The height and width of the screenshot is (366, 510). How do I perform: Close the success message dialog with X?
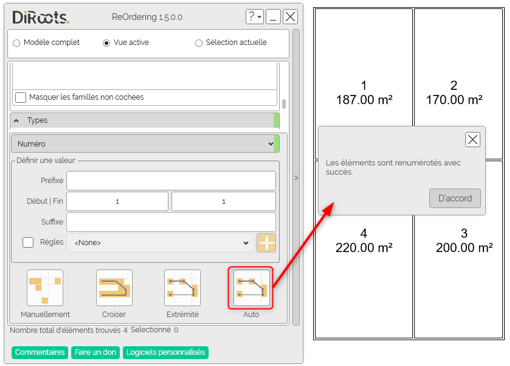point(472,140)
